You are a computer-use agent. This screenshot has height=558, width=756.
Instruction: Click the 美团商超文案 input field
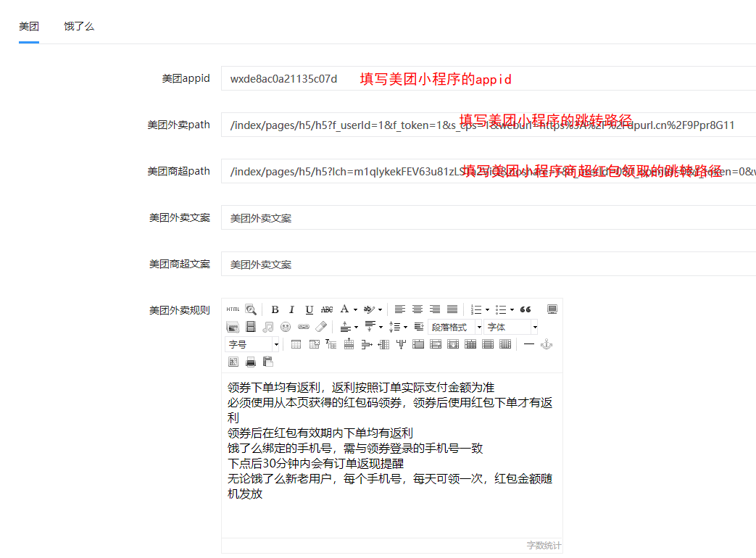[489, 264]
